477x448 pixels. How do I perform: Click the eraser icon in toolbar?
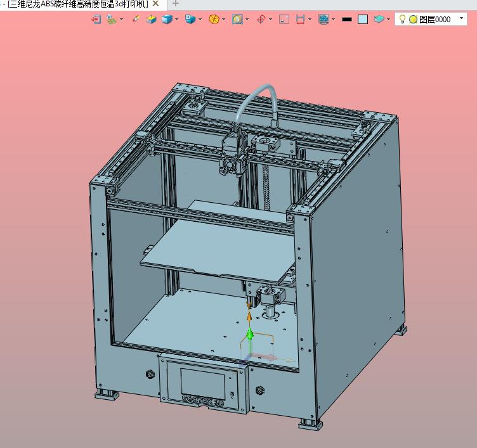pos(136,19)
